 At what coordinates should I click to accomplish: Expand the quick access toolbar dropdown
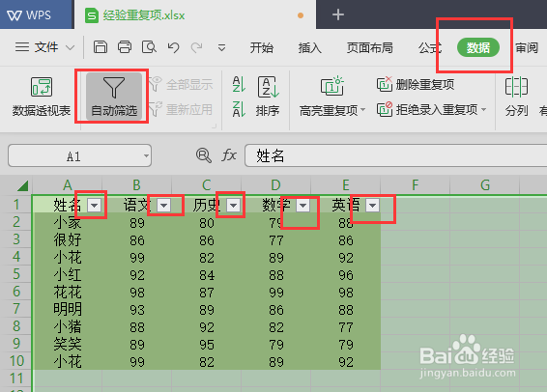pos(221,47)
